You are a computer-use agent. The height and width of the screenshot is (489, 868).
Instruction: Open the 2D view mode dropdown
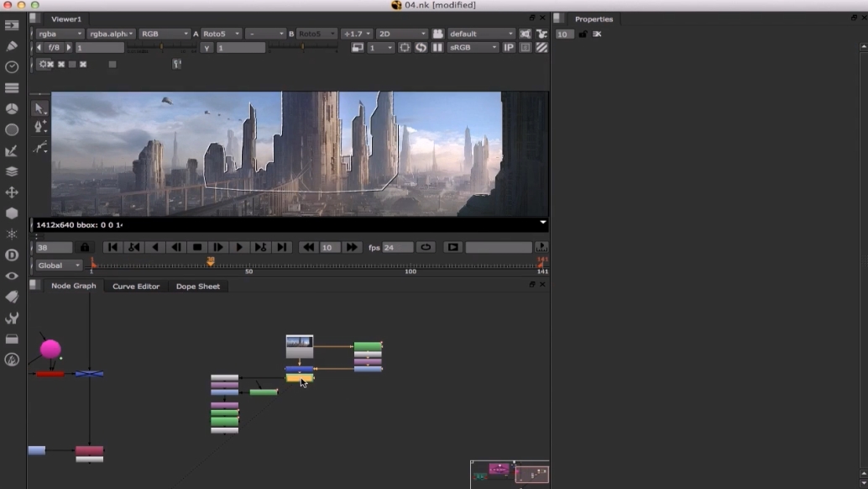[401, 34]
